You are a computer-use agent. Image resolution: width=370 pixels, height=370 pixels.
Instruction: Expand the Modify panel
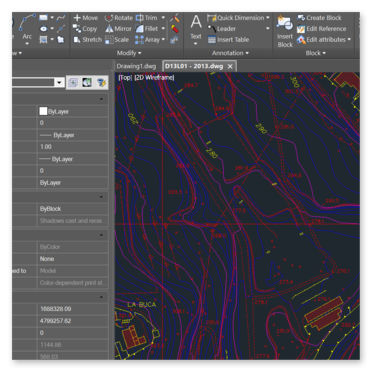(x=129, y=53)
